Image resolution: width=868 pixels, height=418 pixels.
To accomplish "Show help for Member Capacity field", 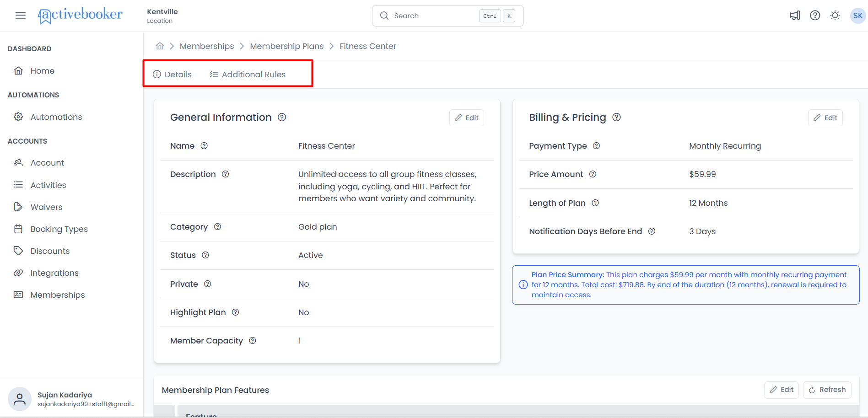I will point(253,340).
